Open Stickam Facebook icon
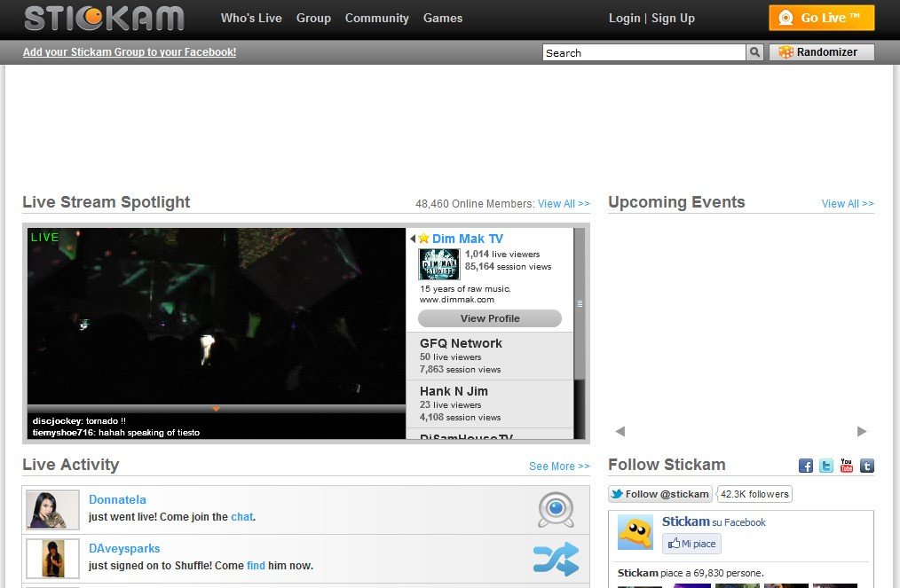The image size is (900, 588). [805, 466]
